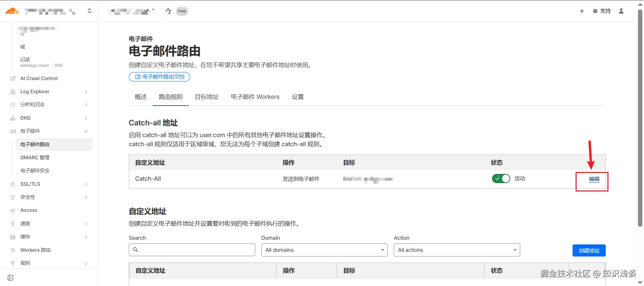Toggle the Catch-All active switch off
This screenshot has height=286, width=644.
(501, 179)
